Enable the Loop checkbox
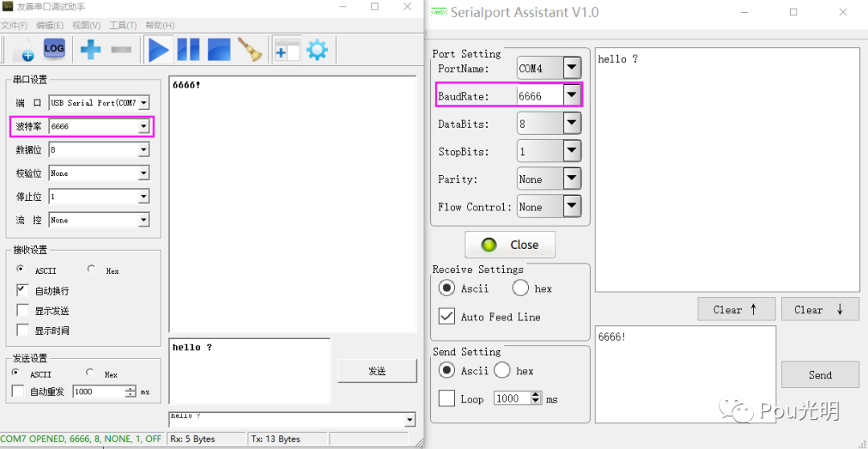868x449 pixels. click(446, 398)
